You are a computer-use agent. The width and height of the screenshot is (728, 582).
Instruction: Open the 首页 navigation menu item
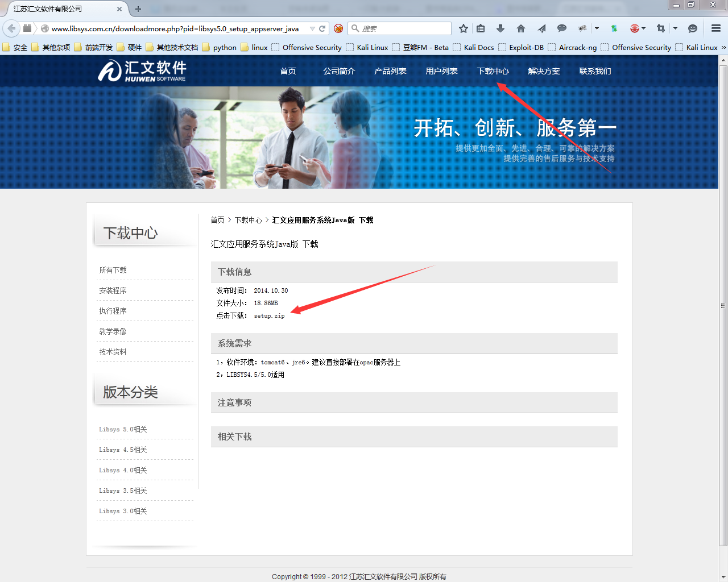288,71
